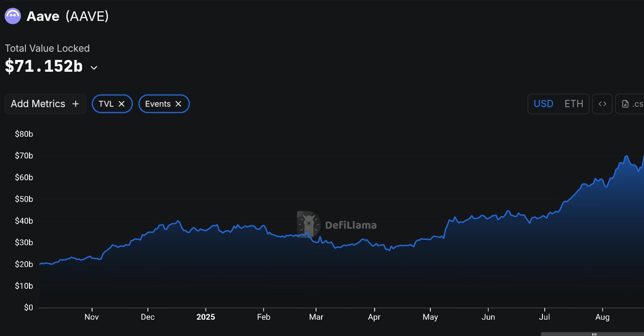This screenshot has height=336, width=644.
Task: Click the $60b y-axis label
Action: (x=24, y=178)
